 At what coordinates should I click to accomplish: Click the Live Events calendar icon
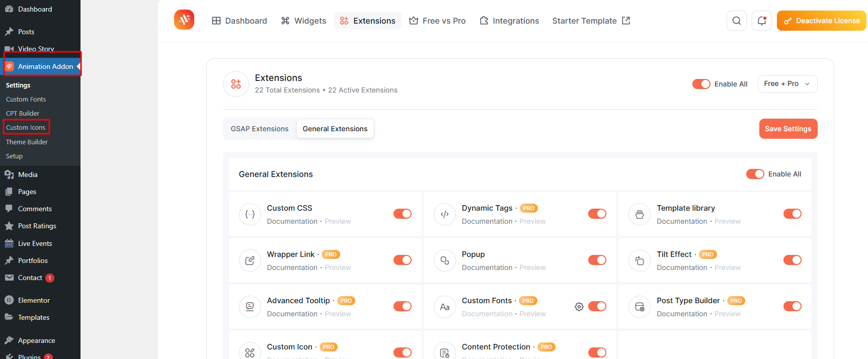9,243
